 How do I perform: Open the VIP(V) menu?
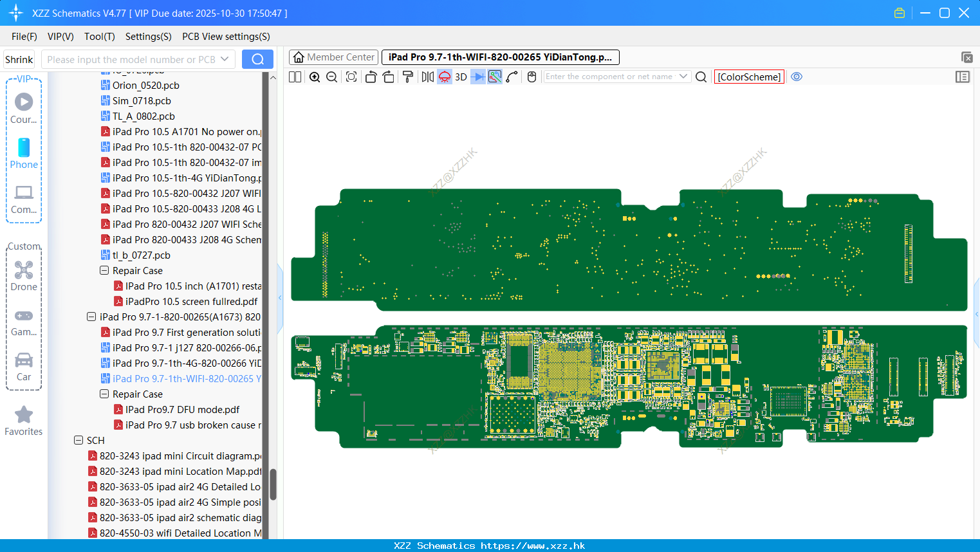pyautogui.click(x=60, y=37)
